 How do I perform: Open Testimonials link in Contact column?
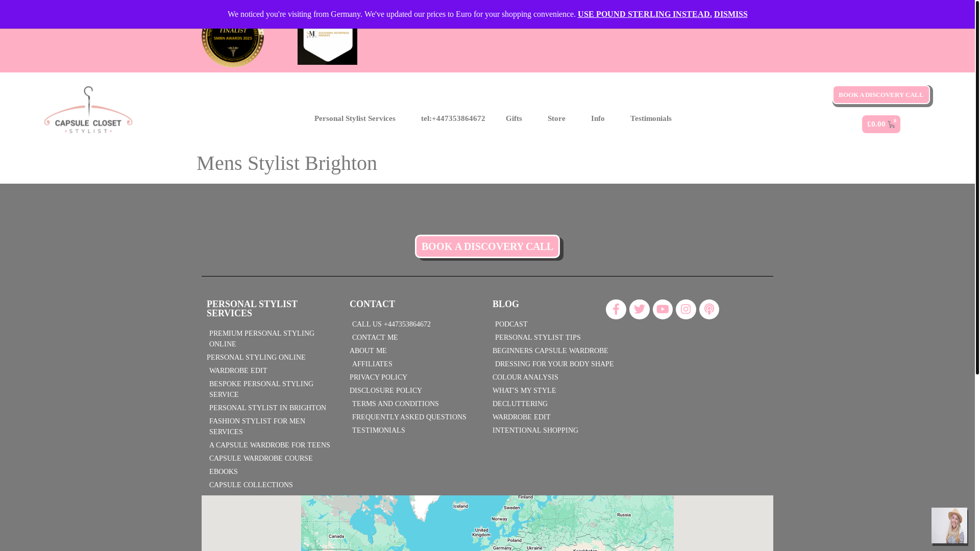[379, 431]
